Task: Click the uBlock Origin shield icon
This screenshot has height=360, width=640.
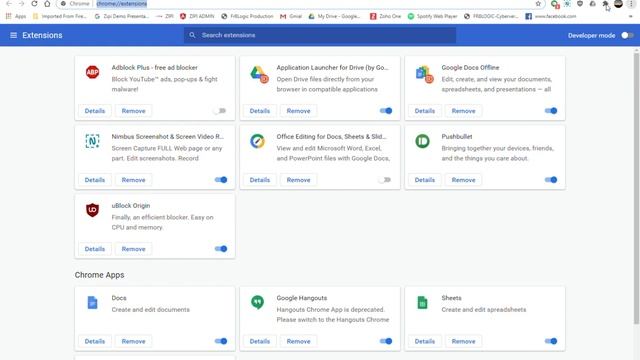Action: pyautogui.click(x=92, y=210)
